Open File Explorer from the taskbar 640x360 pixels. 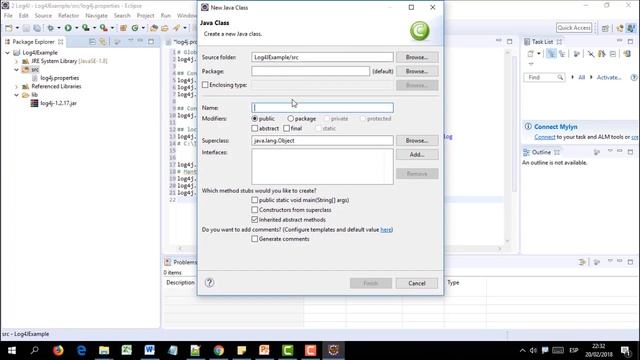104,350
